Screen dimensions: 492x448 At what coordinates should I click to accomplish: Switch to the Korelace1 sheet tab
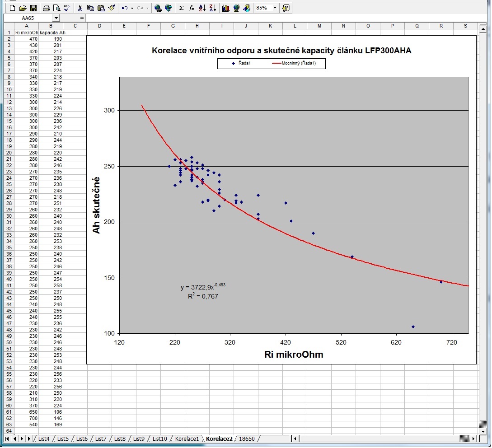187,439
